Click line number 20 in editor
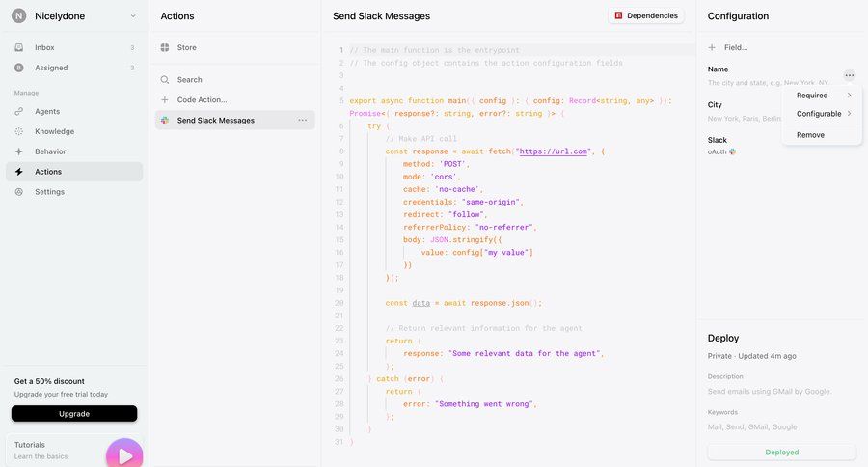The width and height of the screenshot is (868, 467). tap(339, 303)
